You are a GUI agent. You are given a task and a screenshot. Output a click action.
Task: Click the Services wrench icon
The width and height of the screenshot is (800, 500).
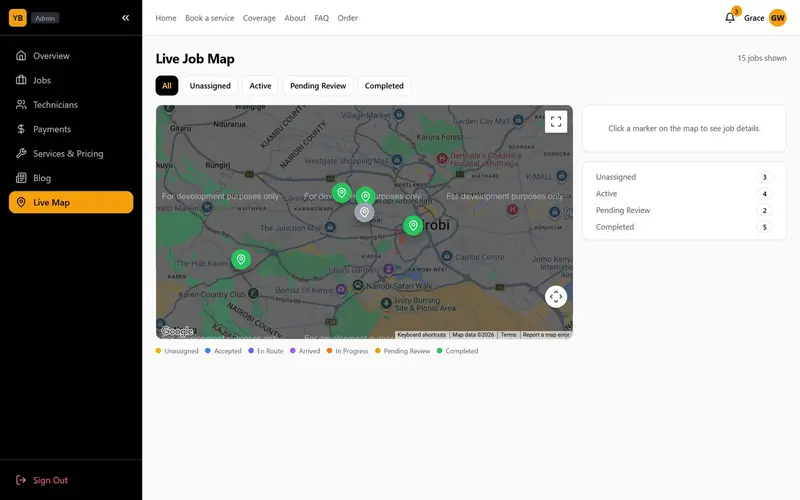(x=21, y=153)
